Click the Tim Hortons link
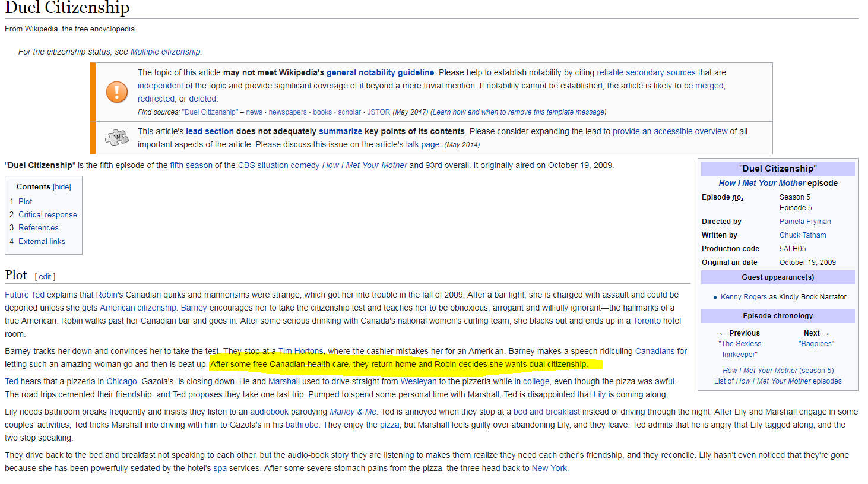 [300, 351]
